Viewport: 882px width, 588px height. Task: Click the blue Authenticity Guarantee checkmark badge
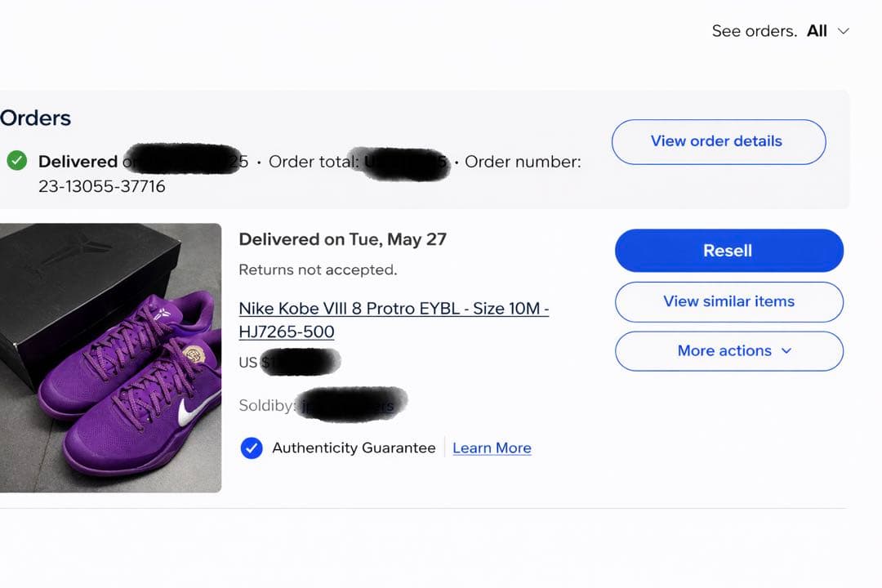[x=252, y=448]
